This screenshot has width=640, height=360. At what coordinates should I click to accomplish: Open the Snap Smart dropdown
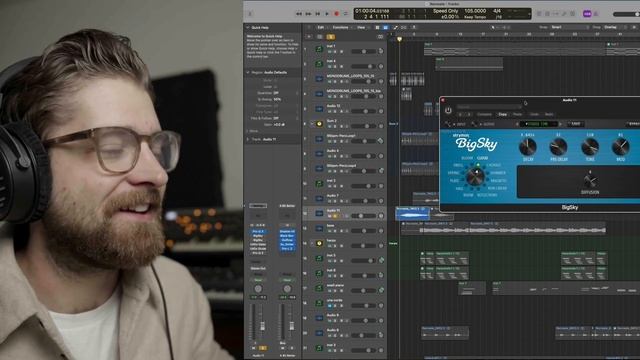[569, 27]
